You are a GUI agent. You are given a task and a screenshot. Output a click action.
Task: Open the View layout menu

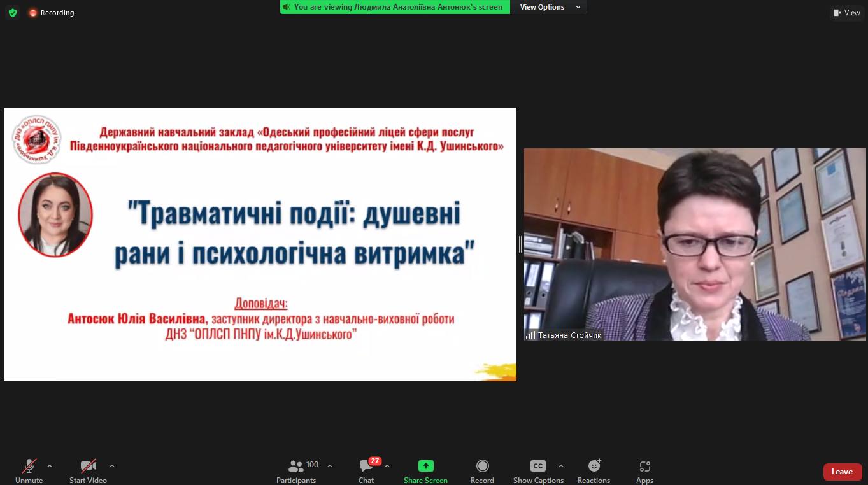846,13
